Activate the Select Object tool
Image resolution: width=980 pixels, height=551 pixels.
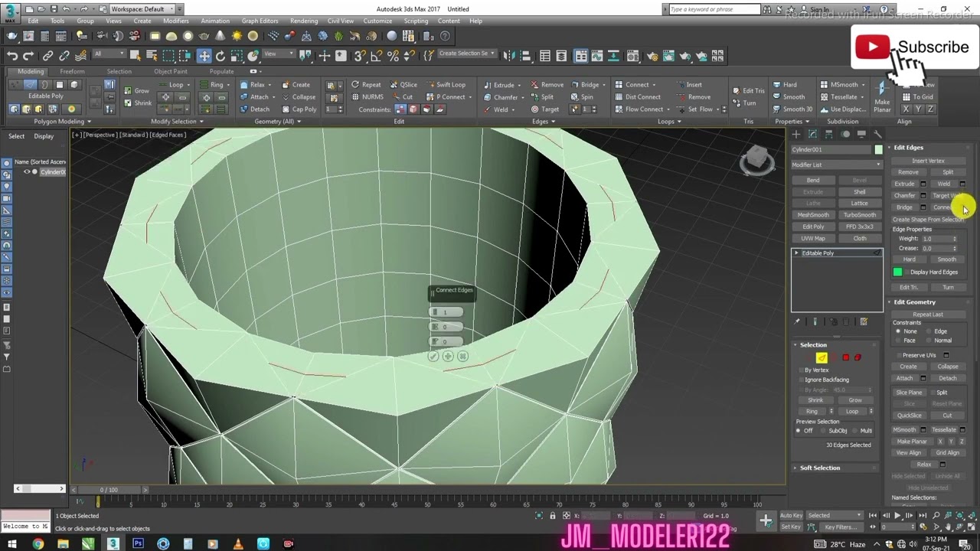click(x=136, y=56)
